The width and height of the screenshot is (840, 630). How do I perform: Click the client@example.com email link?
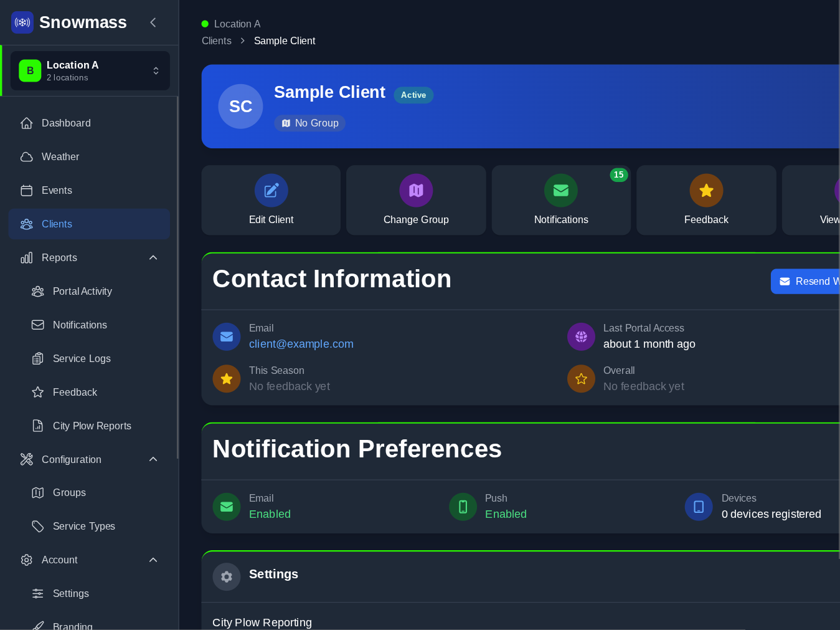[301, 344]
